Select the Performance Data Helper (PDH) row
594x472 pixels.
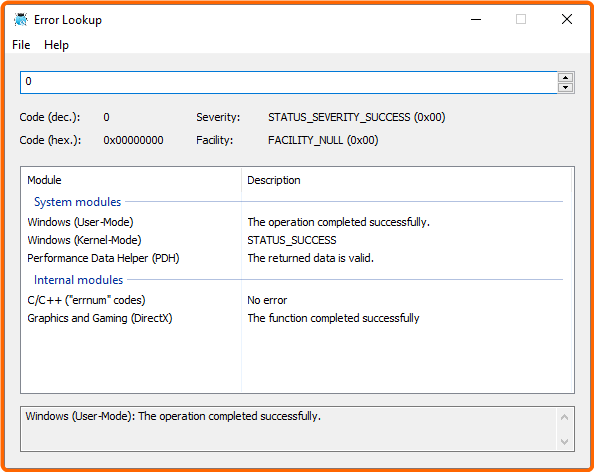(x=297, y=258)
